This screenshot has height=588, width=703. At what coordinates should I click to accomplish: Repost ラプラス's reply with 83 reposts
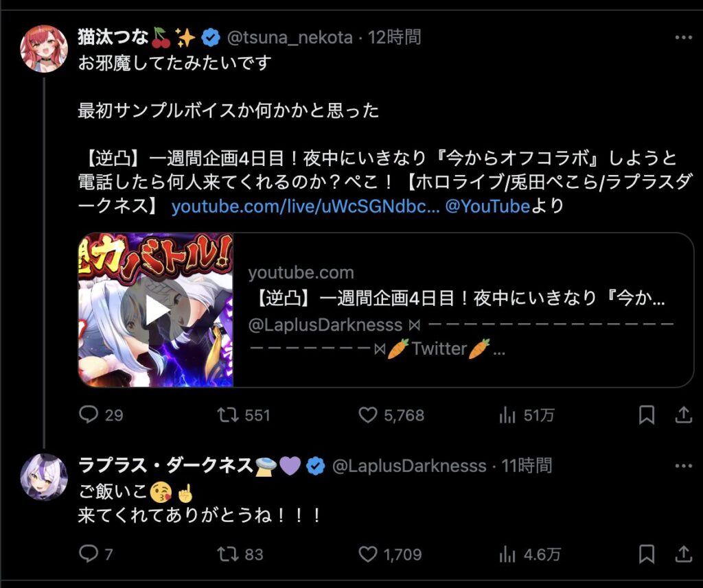point(228,554)
